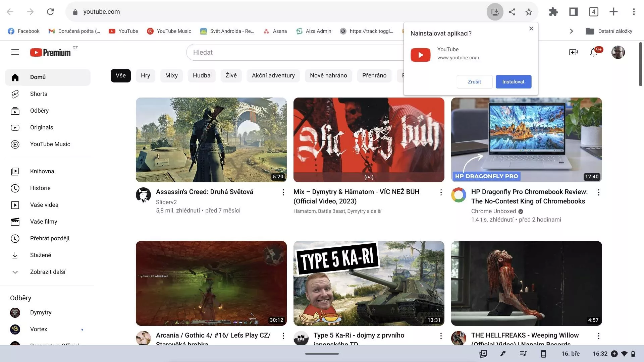The image size is (644, 362).
Task: Click the stylus pen icon in shelf
Action: 503,354
